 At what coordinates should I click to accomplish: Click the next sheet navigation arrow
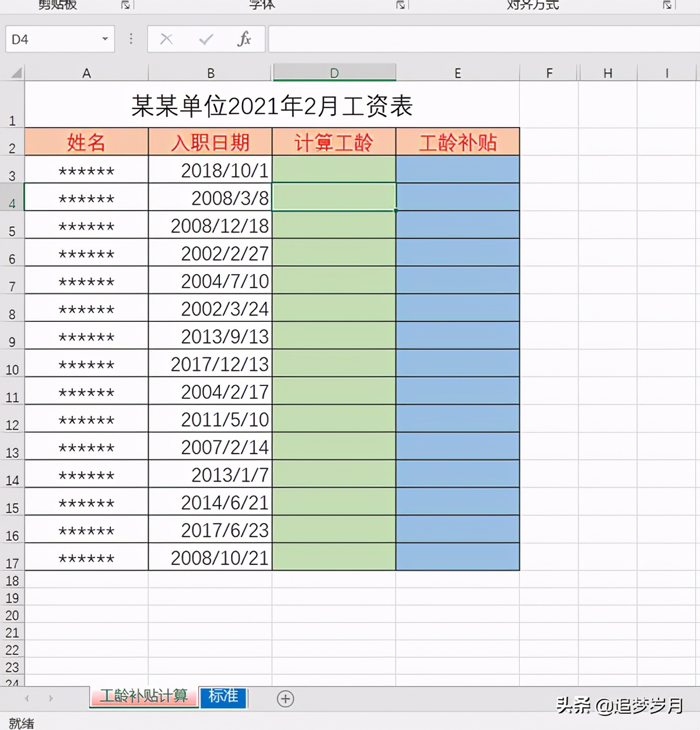[x=52, y=699]
